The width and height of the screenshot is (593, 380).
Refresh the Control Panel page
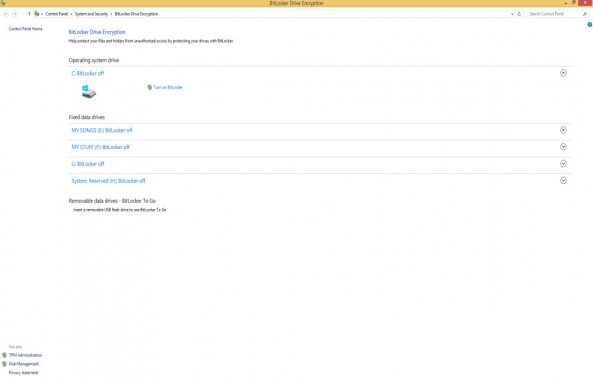[x=519, y=14]
